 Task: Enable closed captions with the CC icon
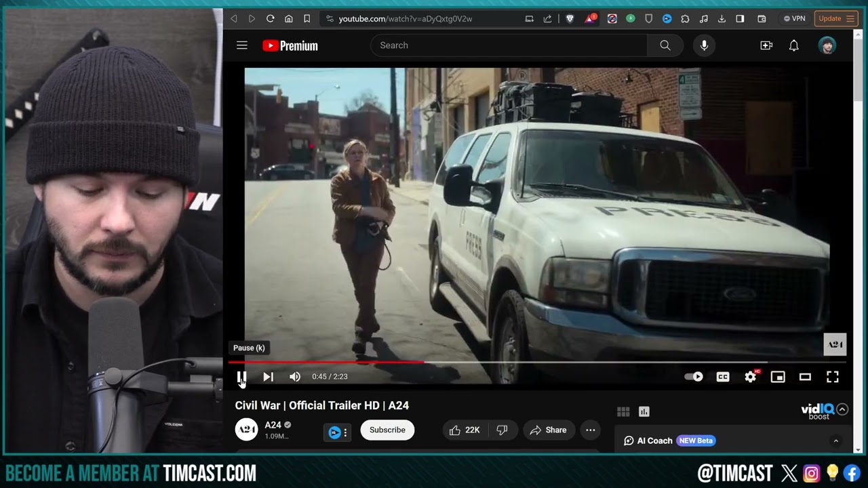(x=723, y=376)
